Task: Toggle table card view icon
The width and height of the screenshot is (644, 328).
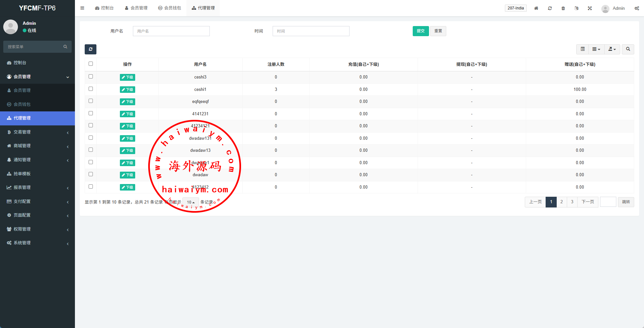Action: point(582,49)
